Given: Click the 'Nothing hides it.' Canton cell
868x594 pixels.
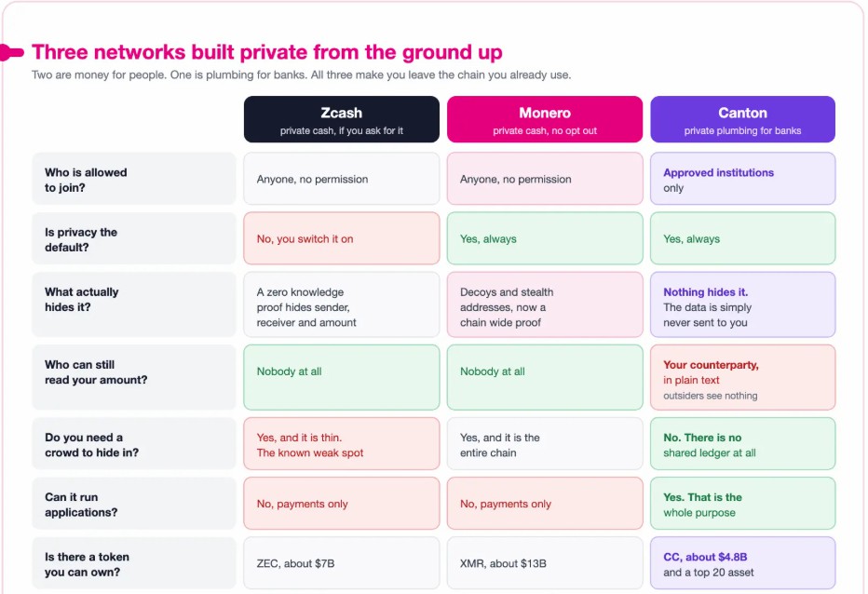Looking at the screenshot, I should click(742, 304).
